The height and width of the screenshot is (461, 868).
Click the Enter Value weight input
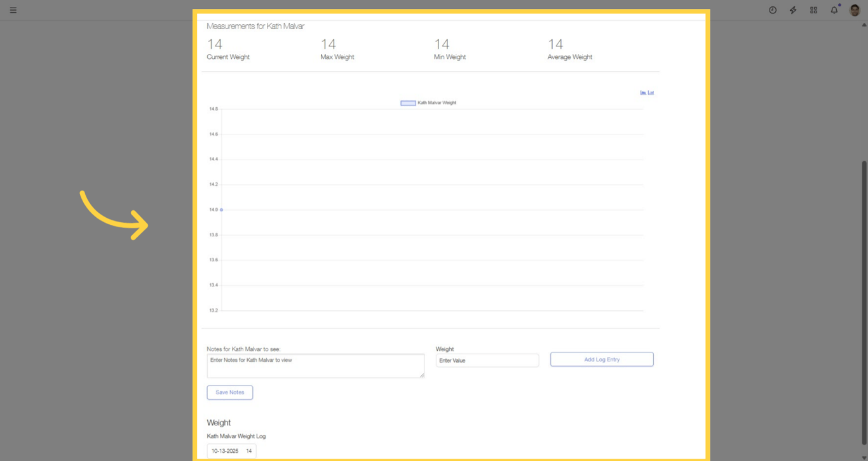coord(487,360)
